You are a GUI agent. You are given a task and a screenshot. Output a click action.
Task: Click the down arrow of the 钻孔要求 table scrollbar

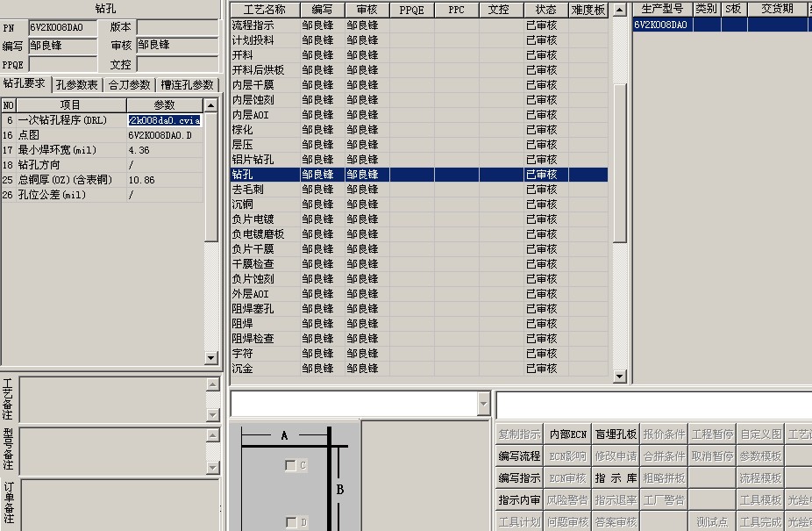[210, 357]
